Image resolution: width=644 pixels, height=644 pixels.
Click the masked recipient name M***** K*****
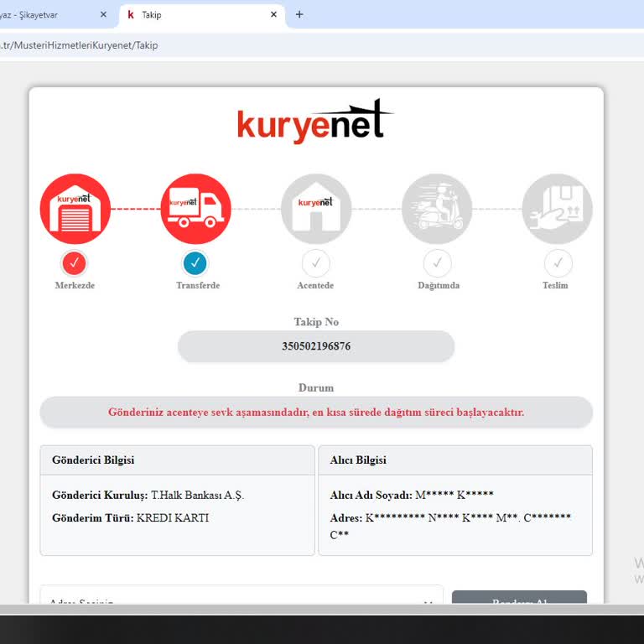pyautogui.click(x=454, y=495)
